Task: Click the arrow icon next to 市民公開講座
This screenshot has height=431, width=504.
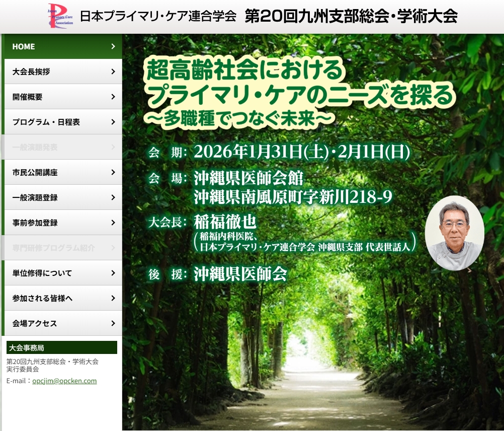Action: pos(113,172)
